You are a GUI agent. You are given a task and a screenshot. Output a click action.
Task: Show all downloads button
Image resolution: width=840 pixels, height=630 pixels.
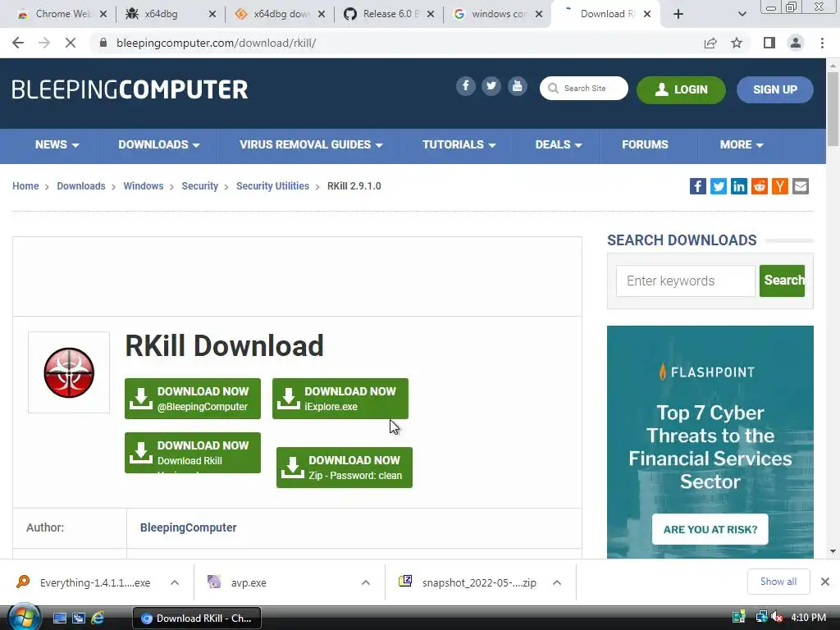(x=778, y=582)
